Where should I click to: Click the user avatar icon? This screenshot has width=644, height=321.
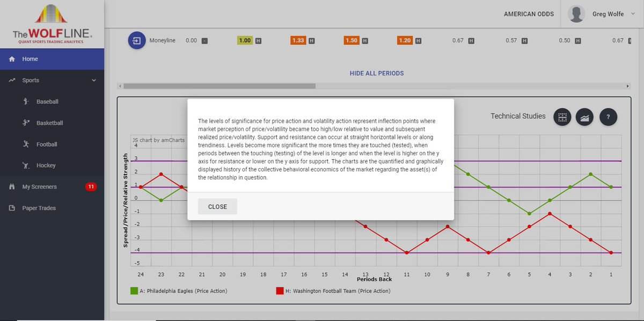[x=576, y=14]
